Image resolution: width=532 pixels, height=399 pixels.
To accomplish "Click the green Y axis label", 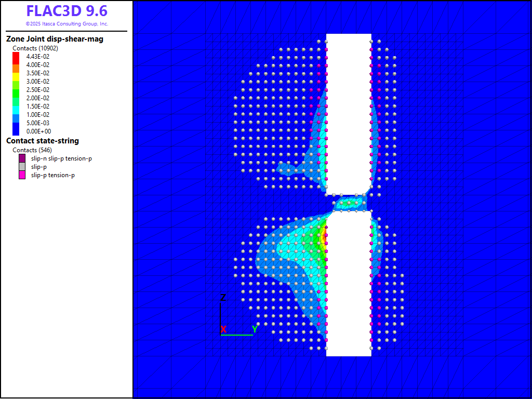I will pos(255,329).
